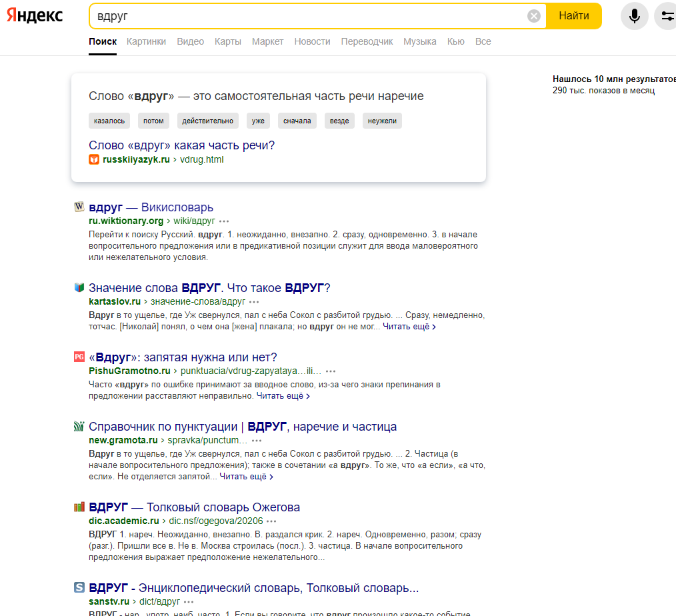676x616 pixels.
Task: Click the действительно suggestion chip
Action: tap(208, 121)
